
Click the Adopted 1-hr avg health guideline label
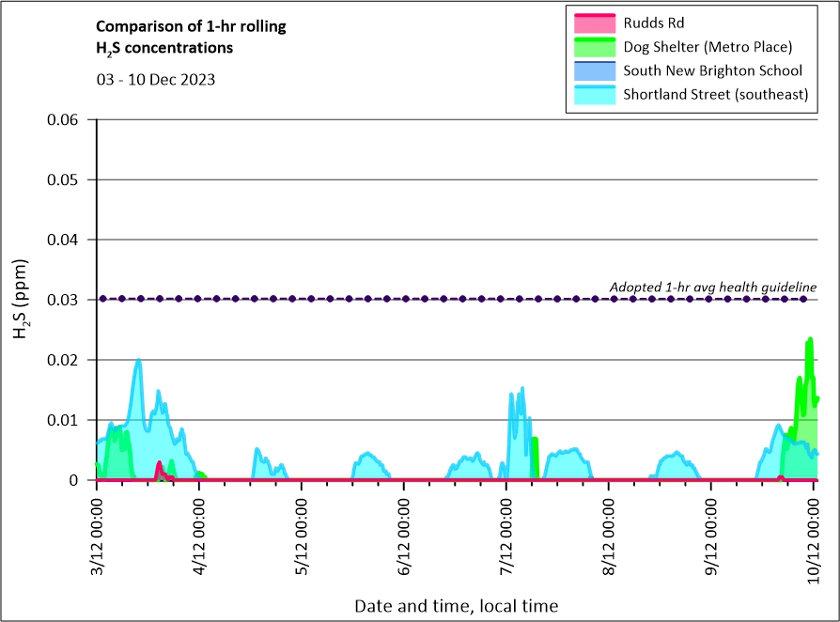tap(712, 287)
